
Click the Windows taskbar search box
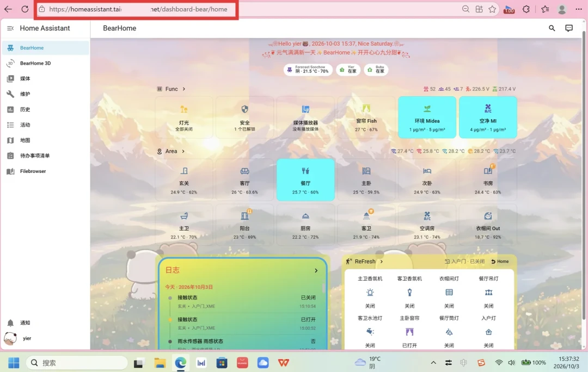click(77, 363)
